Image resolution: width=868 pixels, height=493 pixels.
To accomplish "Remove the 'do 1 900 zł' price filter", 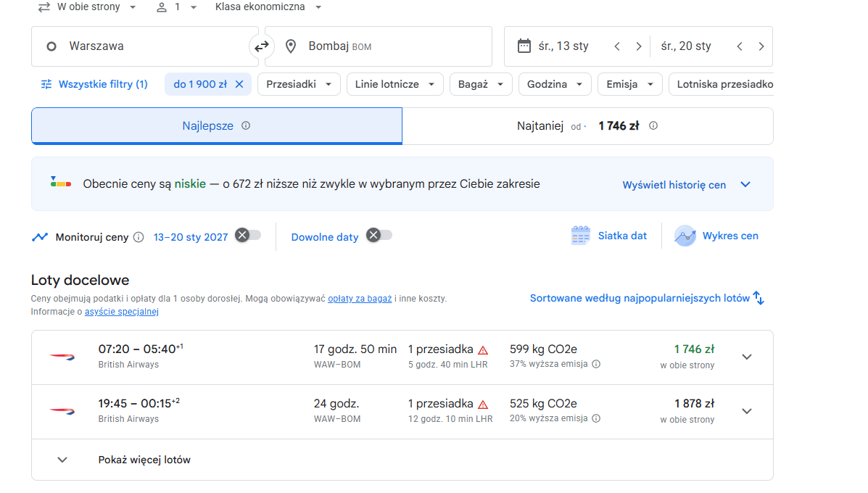I will 239,84.
